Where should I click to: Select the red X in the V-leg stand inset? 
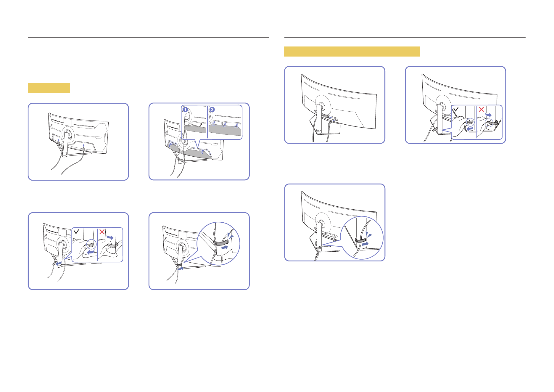pyautogui.click(x=102, y=232)
